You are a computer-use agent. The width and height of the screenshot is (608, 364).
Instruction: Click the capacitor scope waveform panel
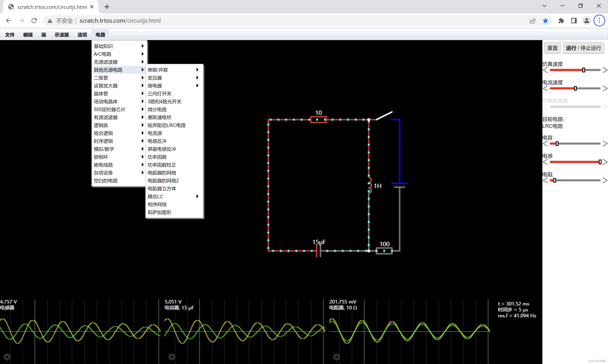(x=245, y=331)
